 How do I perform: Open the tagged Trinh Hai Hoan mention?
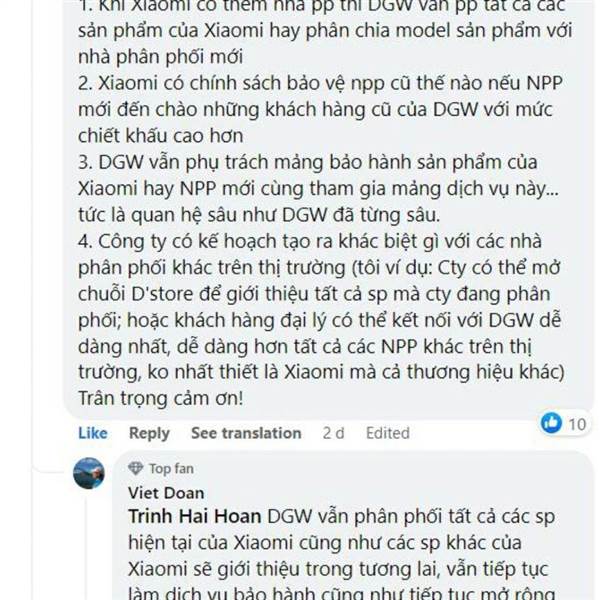coord(194,516)
